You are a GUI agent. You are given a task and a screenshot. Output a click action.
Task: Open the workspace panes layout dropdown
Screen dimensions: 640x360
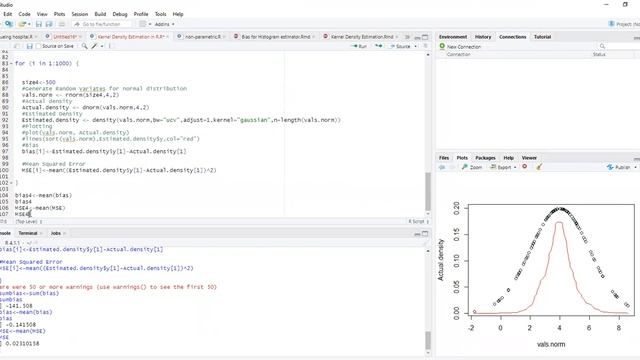[x=145, y=24]
